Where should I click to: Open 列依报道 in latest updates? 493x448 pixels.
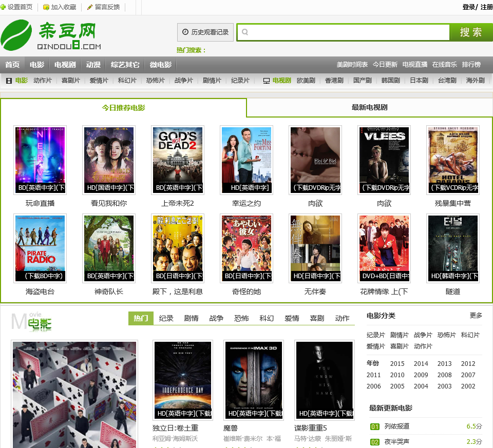coord(397,426)
